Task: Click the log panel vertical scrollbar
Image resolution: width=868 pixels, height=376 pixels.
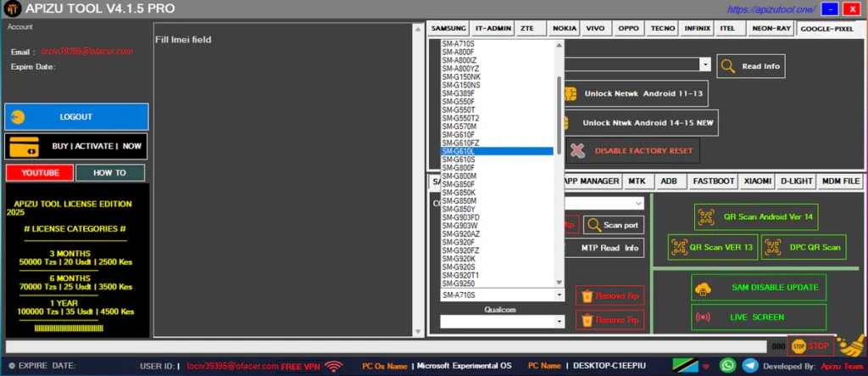Action: [x=419, y=180]
